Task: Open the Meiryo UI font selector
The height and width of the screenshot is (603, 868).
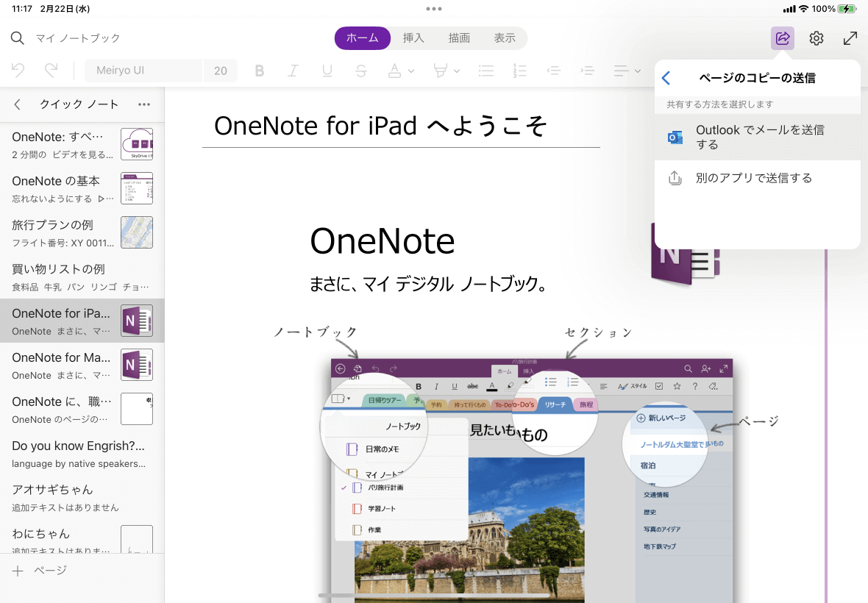Action: pos(143,71)
